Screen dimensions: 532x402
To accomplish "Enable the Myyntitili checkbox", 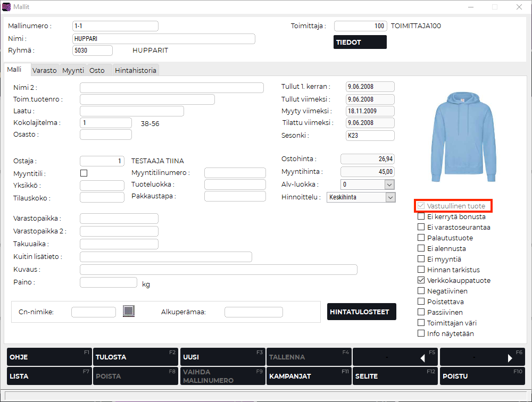I will [x=84, y=173].
